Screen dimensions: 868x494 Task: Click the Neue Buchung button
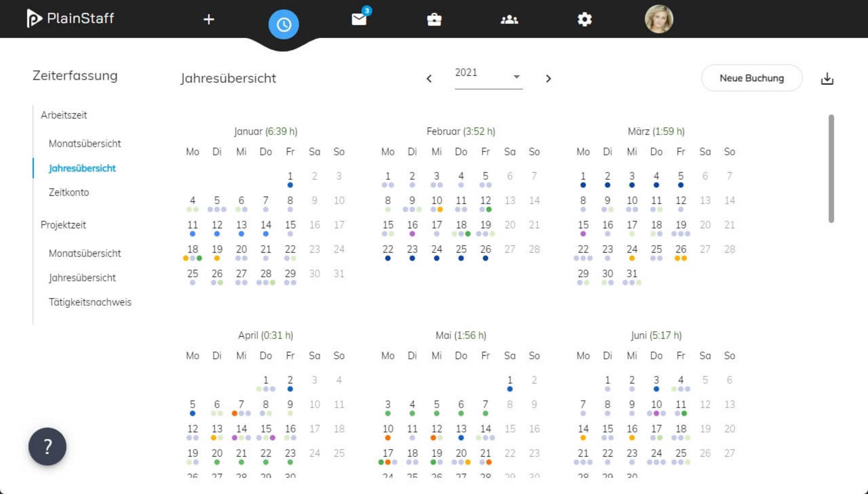tap(751, 78)
